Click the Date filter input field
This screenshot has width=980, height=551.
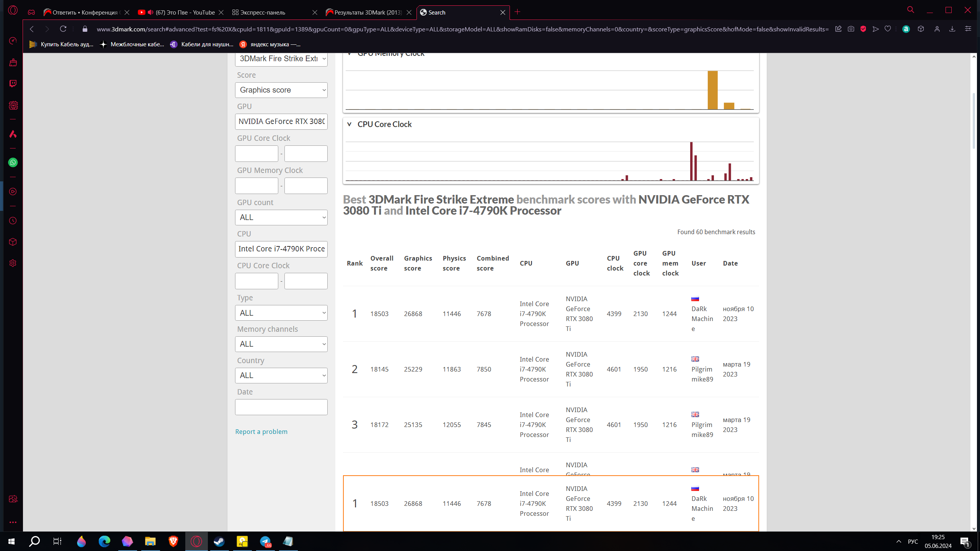pyautogui.click(x=281, y=407)
